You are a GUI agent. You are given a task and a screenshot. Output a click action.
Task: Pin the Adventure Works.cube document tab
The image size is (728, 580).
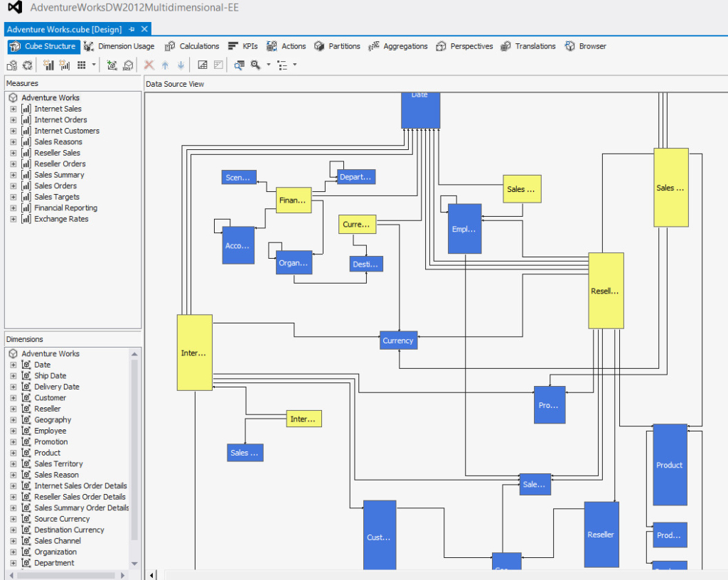132,29
